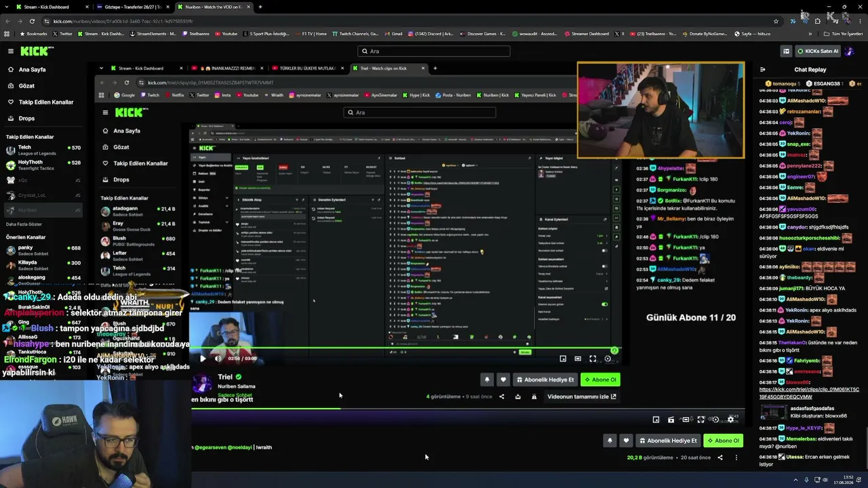Open Takip Edilen Kanallar menu item

(45, 102)
